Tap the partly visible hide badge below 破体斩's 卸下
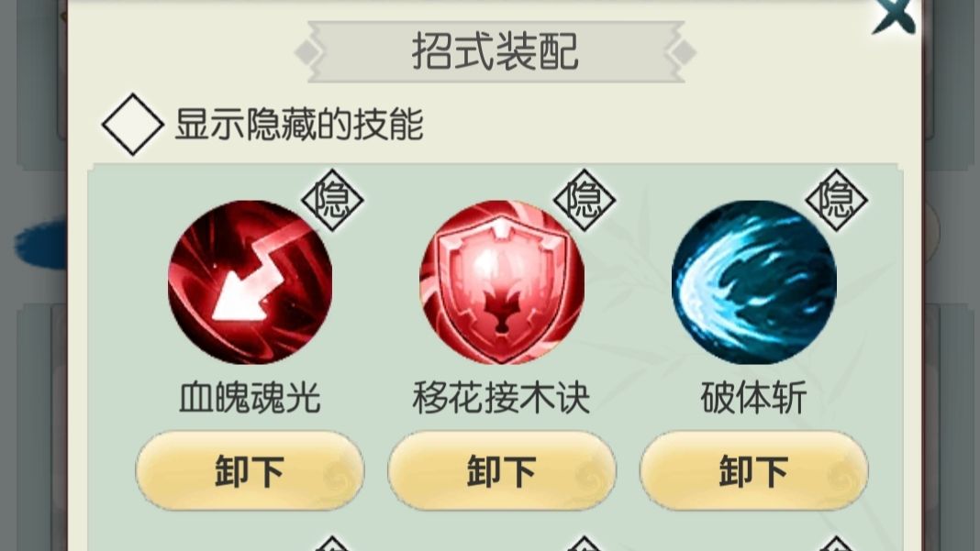Image resolution: width=980 pixels, height=551 pixels. tap(836, 543)
